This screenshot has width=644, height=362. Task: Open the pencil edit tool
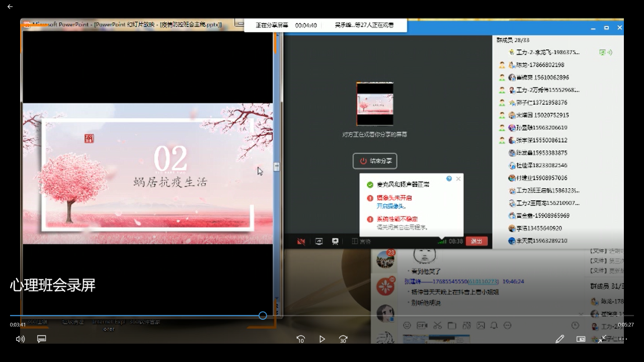(559, 339)
